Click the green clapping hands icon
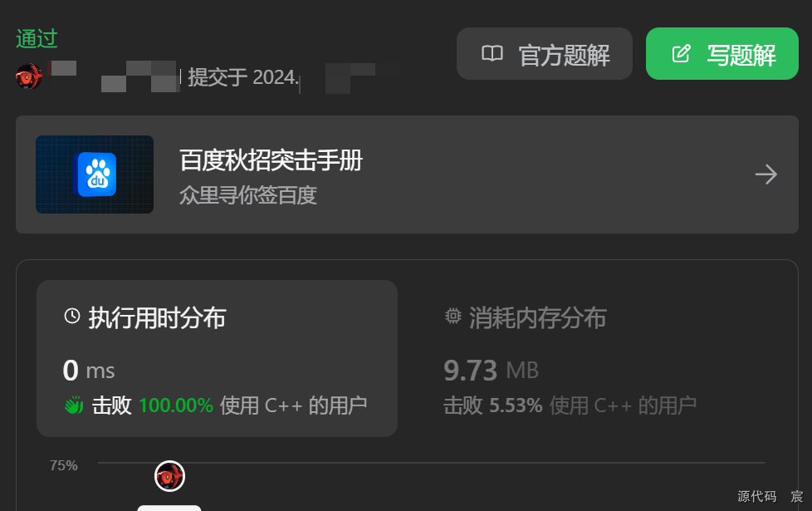The width and height of the screenshot is (812, 511). point(74,405)
